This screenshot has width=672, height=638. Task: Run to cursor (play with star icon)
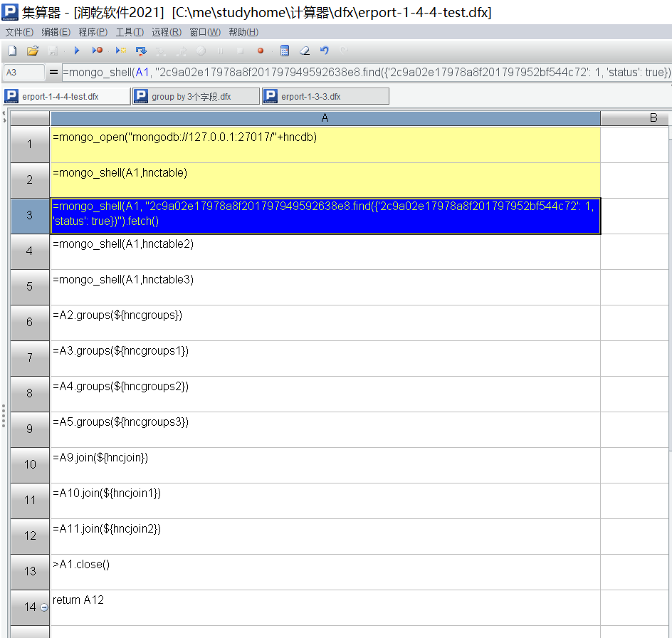tap(121, 51)
